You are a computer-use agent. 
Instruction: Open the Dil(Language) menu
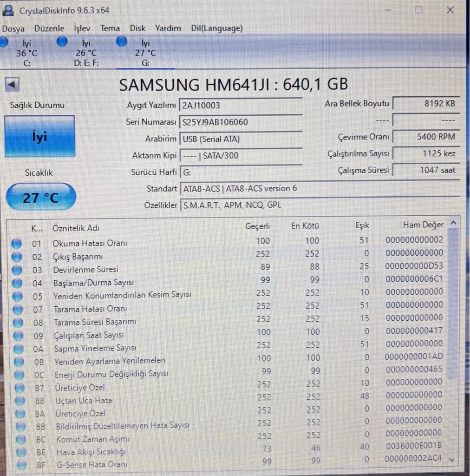point(217,28)
